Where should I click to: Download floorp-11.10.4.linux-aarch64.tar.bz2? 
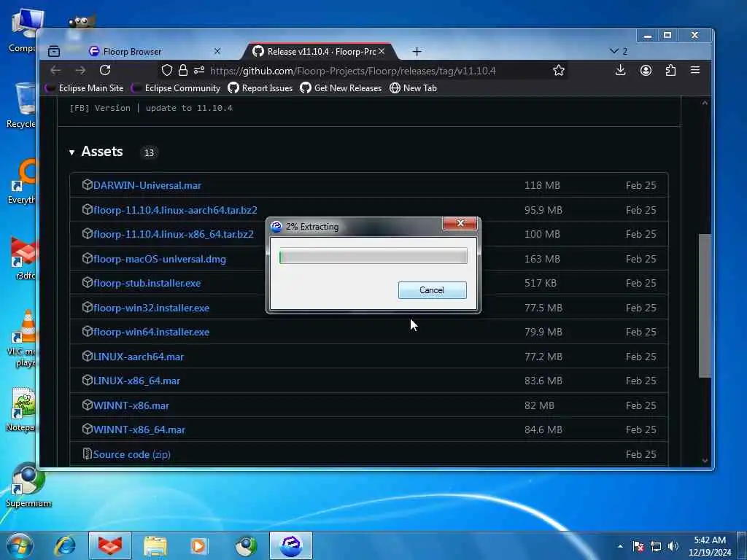point(175,210)
